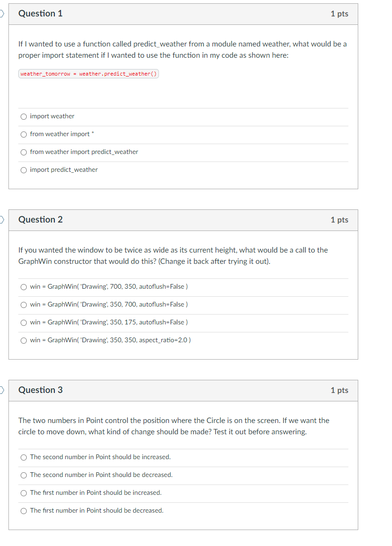Click the highlighted weather_tomorrow code snippet
This screenshot has height=546, width=392.
pos(88,74)
